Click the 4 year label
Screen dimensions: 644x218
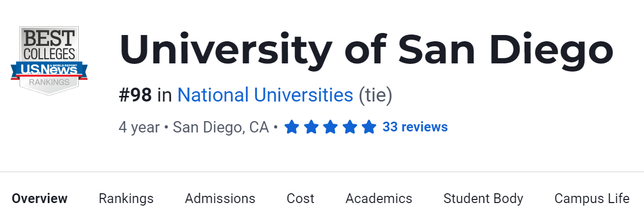(x=139, y=127)
